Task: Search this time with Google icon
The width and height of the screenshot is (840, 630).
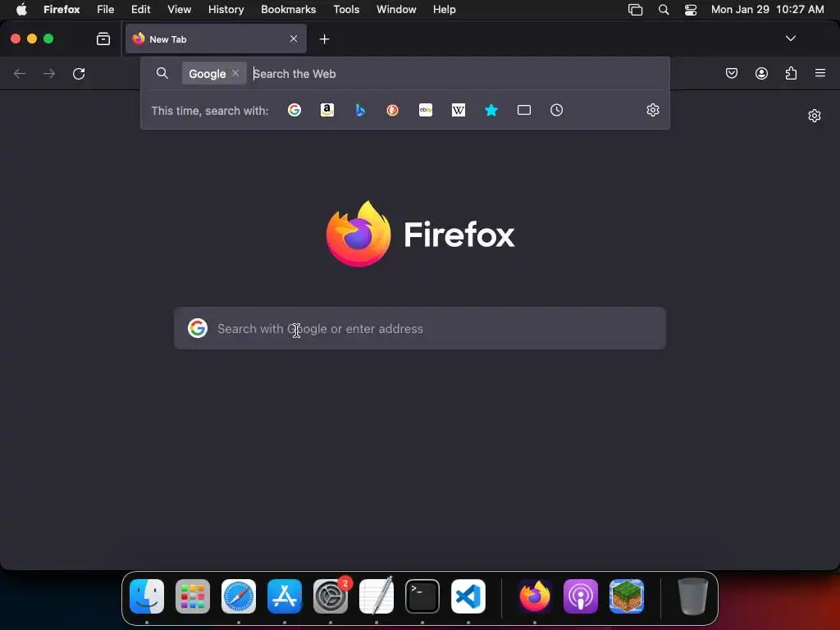Action: 294,111
